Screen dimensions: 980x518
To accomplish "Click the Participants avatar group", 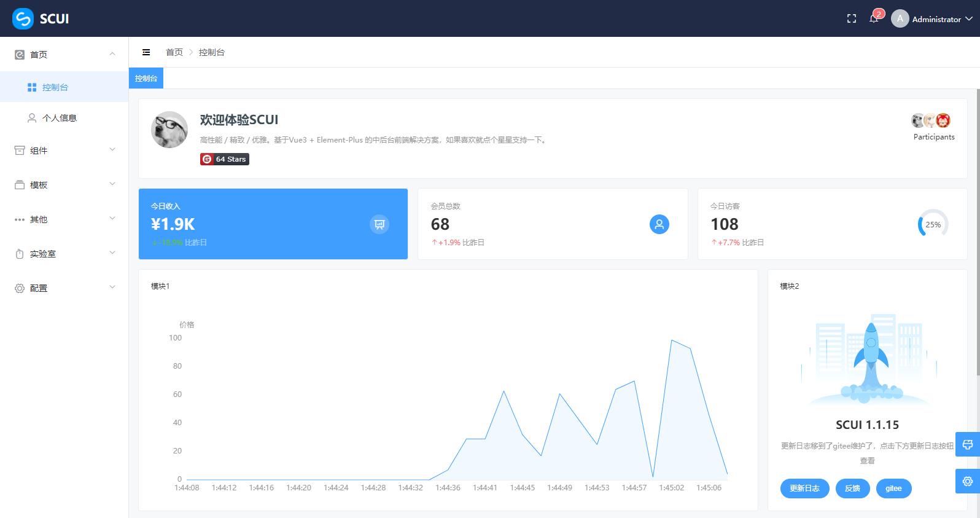I will click(x=931, y=121).
